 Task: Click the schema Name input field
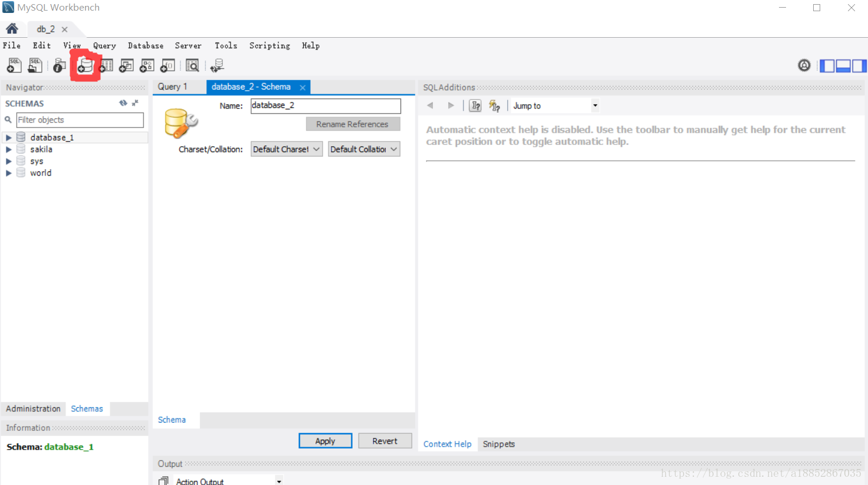325,105
